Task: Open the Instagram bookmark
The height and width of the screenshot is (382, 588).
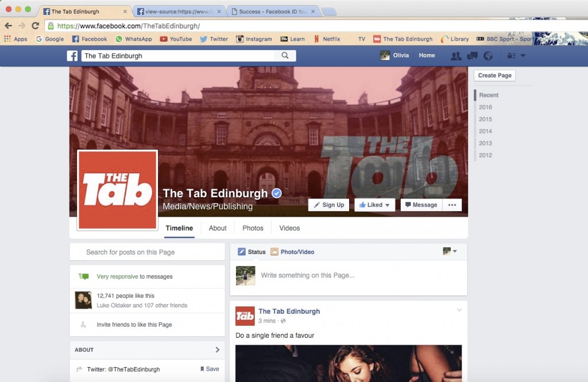Action: click(254, 38)
